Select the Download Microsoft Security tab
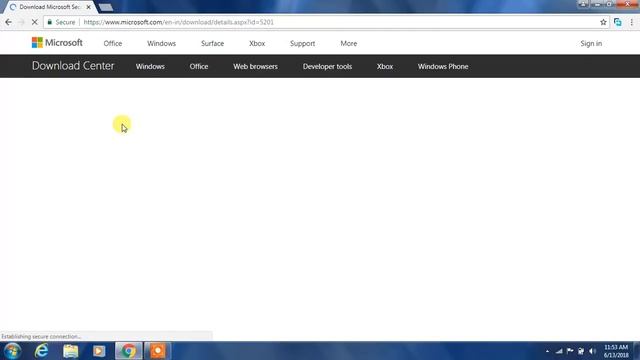Screen dimensions: 640x360 click(x=49, y=7)
